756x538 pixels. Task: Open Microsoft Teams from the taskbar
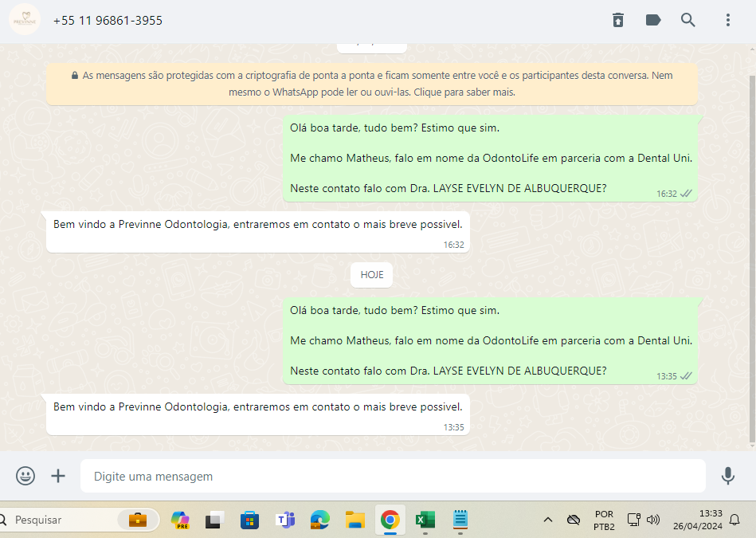284,520
